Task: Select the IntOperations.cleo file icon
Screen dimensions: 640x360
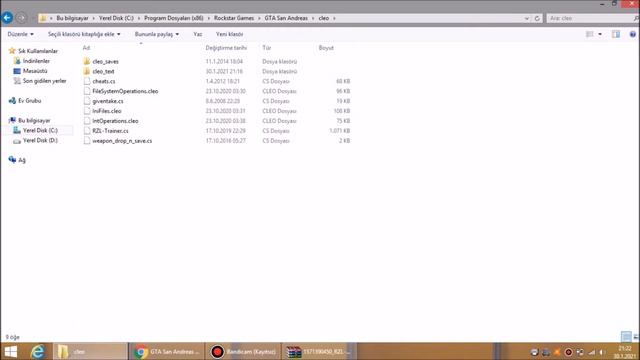Action: pyautogui.click(x=87, y=121)
